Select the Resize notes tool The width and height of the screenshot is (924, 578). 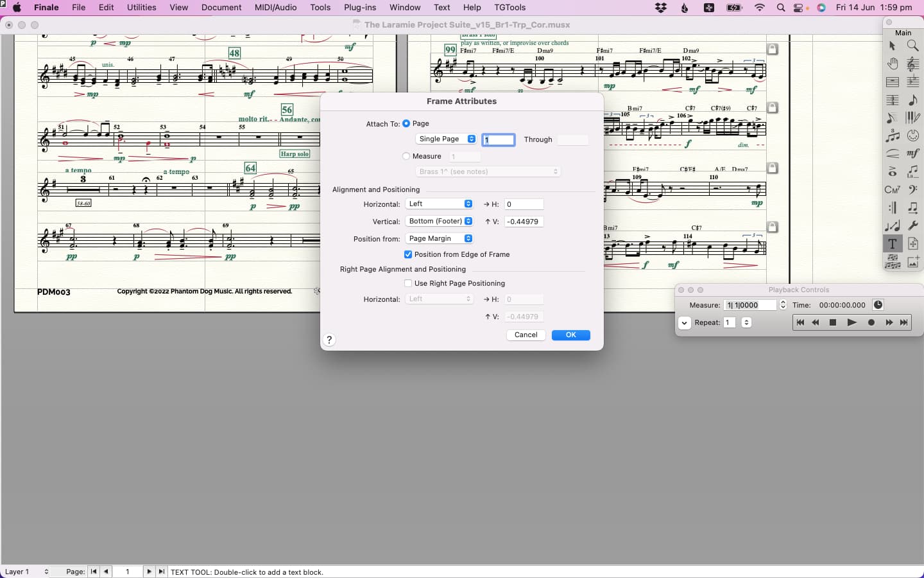tap(893, 225)
